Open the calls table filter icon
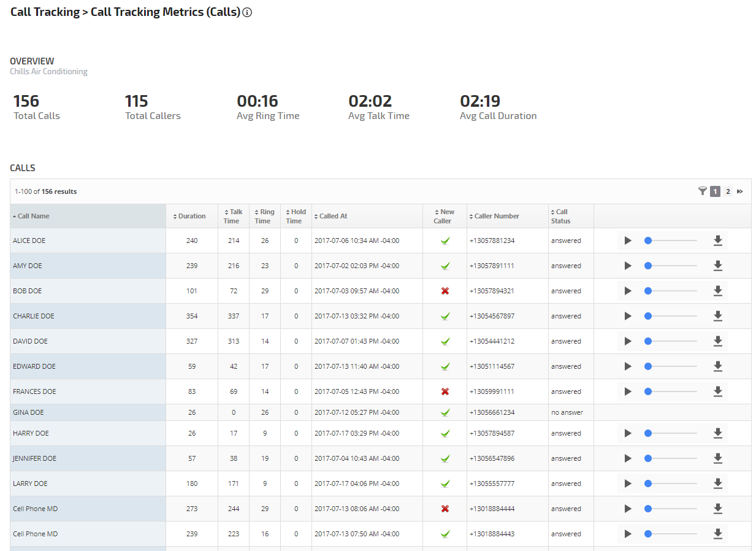This screenshot has width=756, height=551. click(702, 191)
